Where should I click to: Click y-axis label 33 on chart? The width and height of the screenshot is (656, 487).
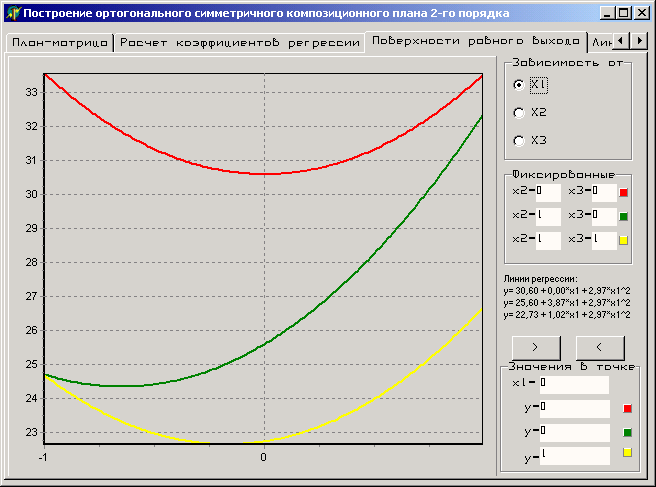click(31, 92)
